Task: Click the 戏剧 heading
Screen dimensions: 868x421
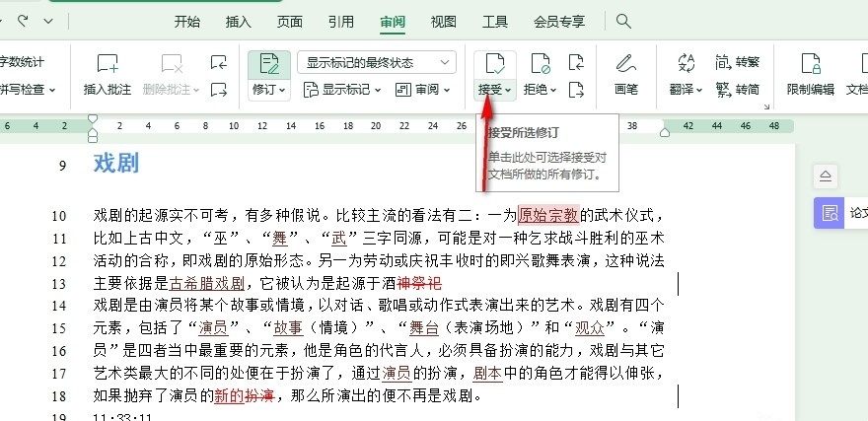Action: click(x=116, y=164)
